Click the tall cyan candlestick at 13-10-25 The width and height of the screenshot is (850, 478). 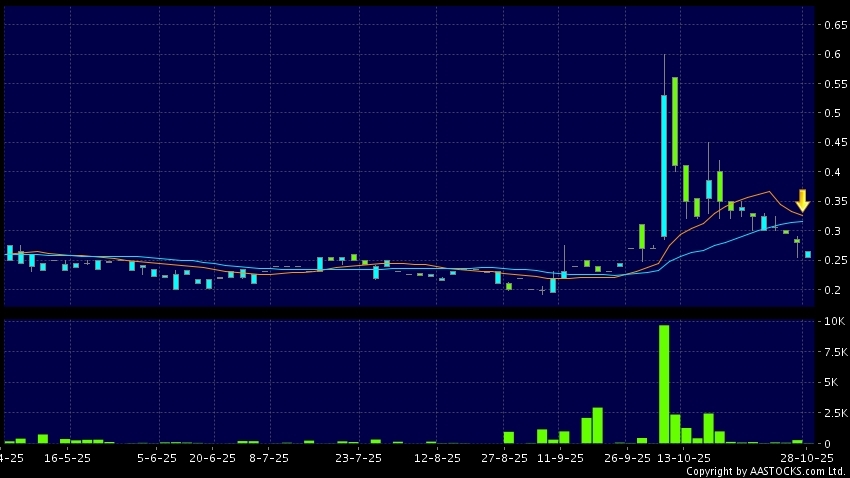pyautogui.click(x=664, y=165)
